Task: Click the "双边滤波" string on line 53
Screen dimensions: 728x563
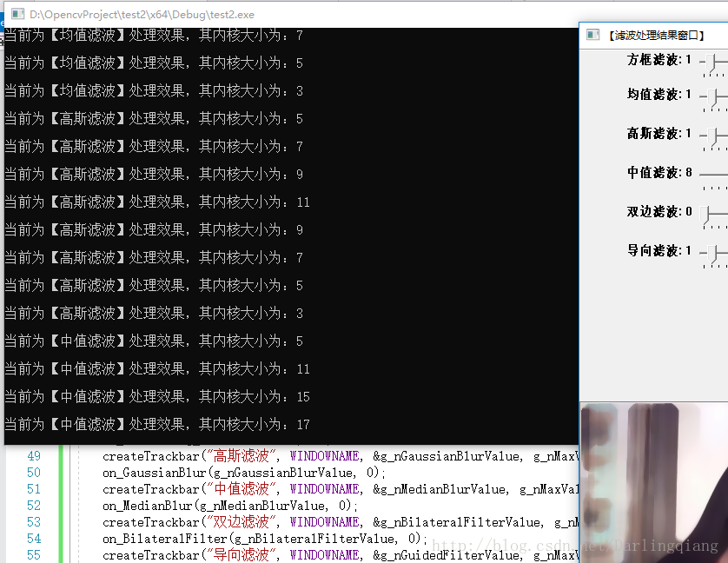Action: 242,522
